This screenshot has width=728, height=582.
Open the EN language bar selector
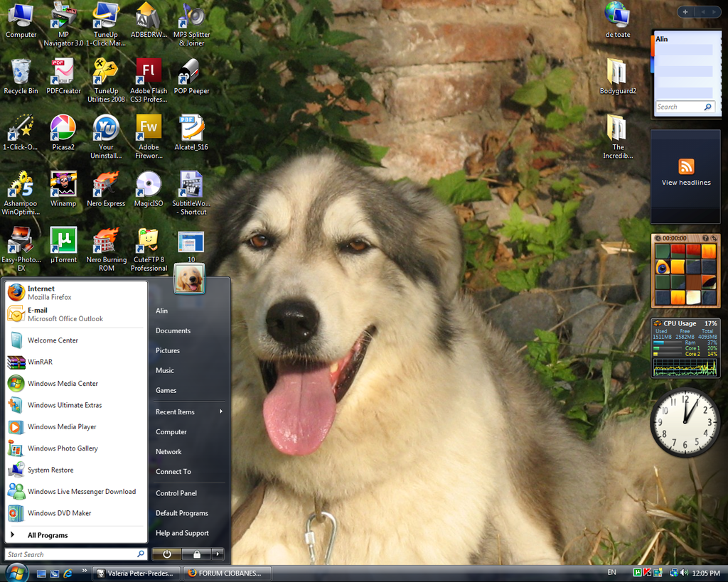click(x=611, y=573)
